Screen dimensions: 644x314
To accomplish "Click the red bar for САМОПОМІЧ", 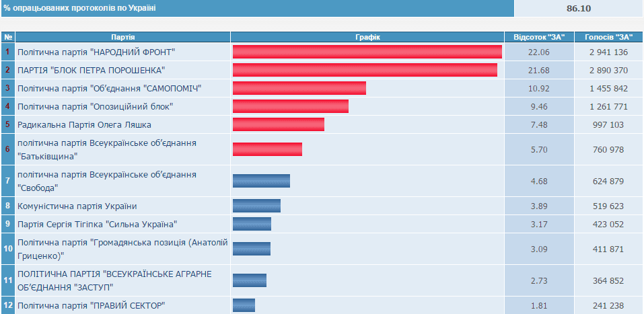I will pos(299,88).
